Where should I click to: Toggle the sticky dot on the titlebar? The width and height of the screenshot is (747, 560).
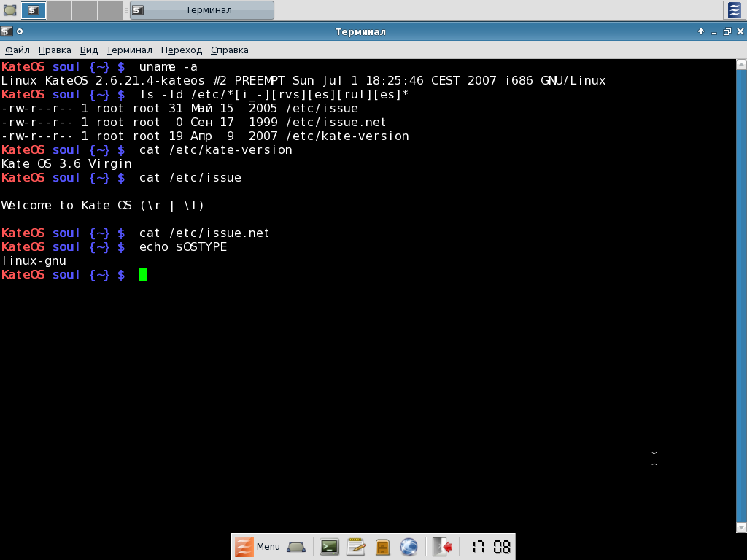click(20, 31)
